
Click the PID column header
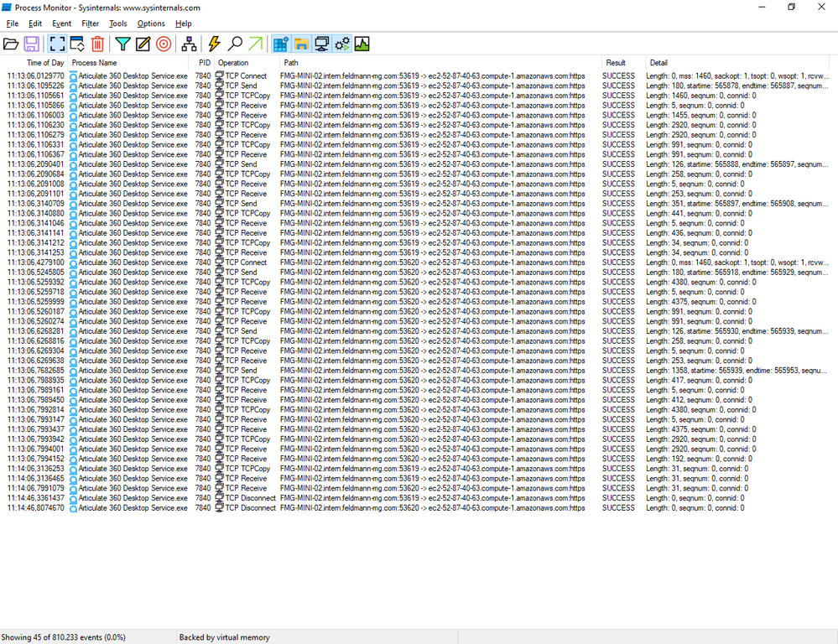201,63
